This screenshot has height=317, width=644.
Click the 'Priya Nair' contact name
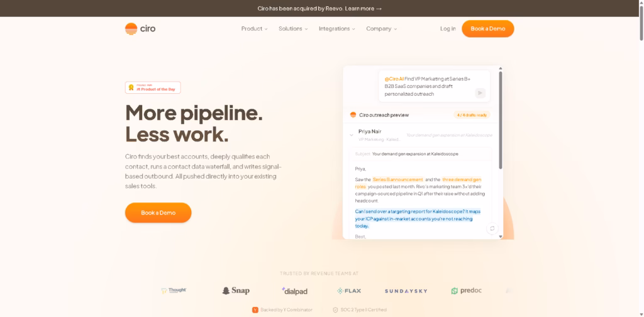[x=370, y=131]
